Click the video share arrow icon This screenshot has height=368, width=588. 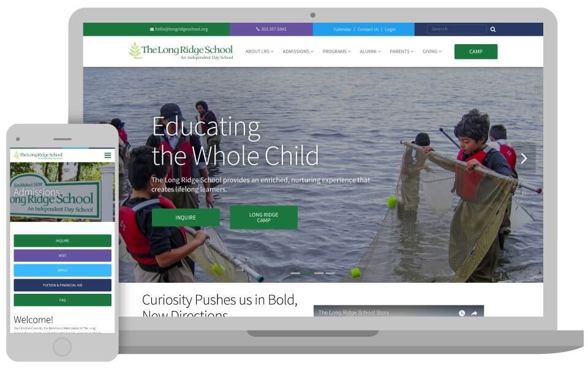[x=474, y=313]
